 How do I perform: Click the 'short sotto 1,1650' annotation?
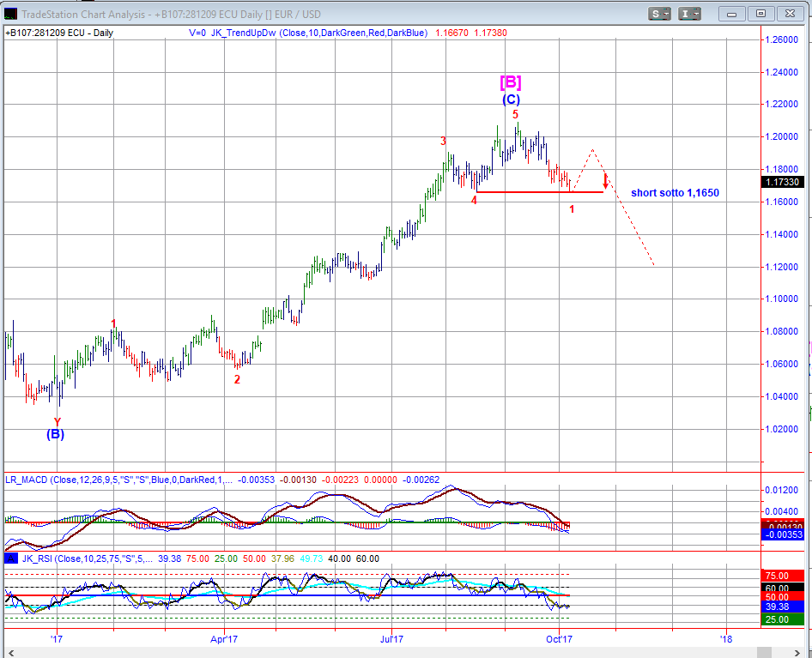click(675, 193)
